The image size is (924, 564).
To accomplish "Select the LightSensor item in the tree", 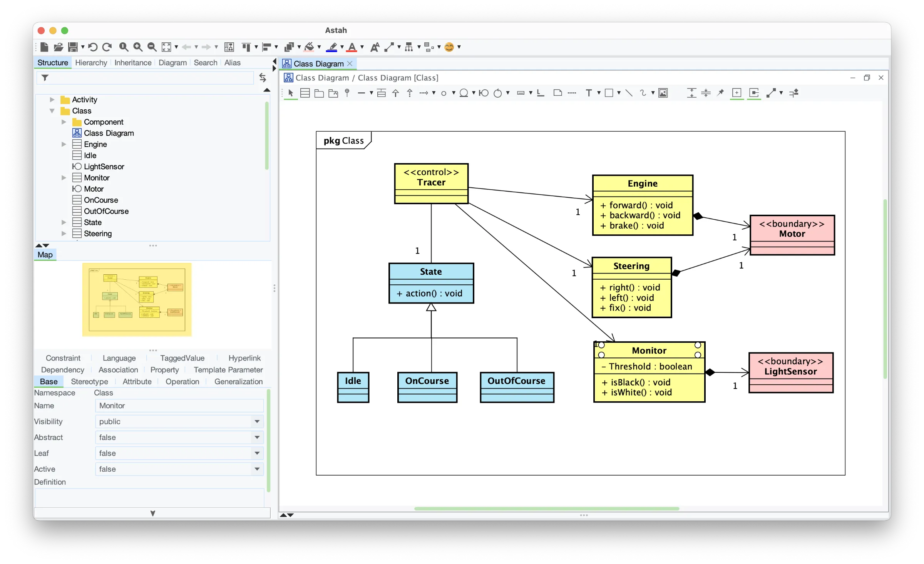I will pos(104,166).
